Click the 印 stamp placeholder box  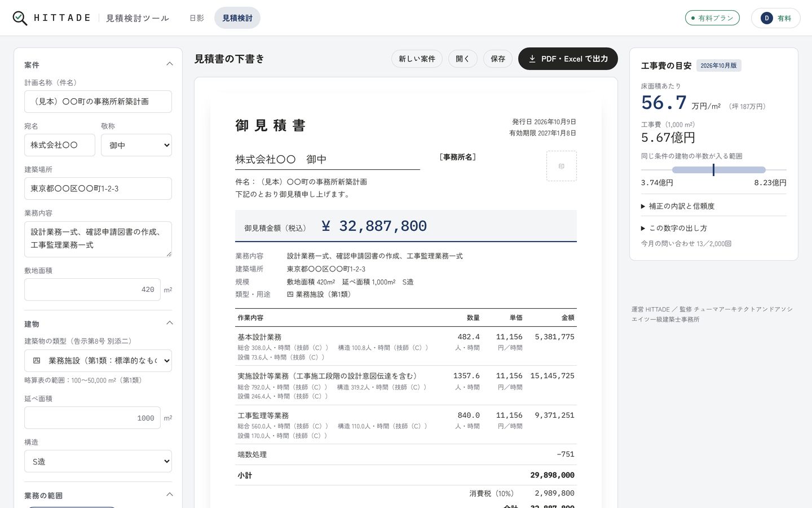coord(561,166)
